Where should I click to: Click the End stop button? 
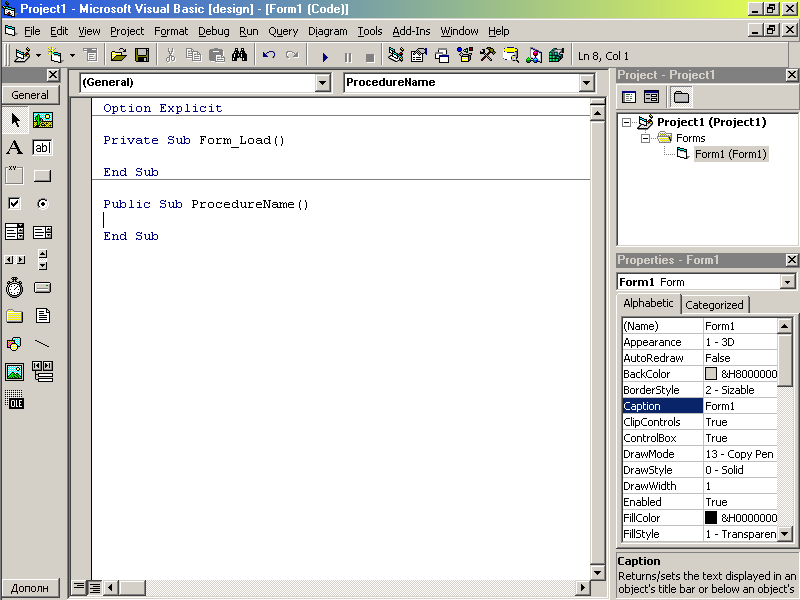pos(370,56)
